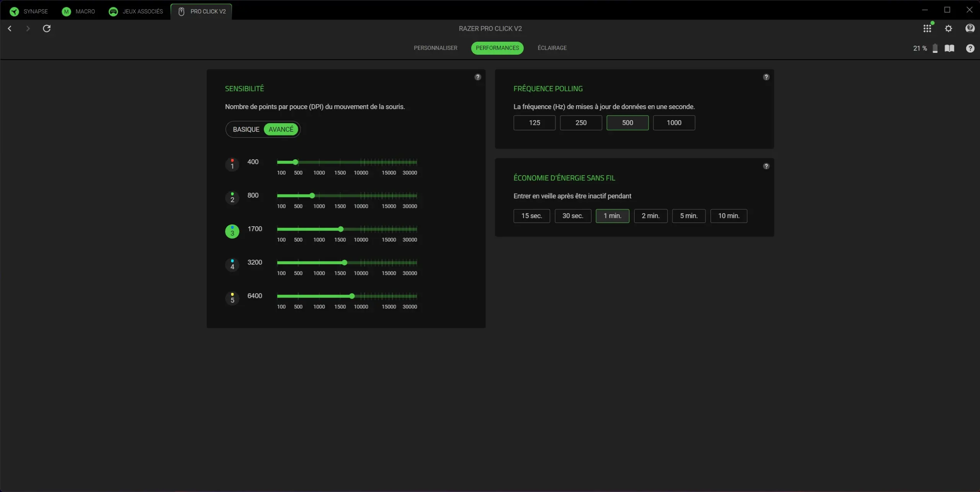Switch to the Personnaliser section
Viewport: 980px width, 492px height.
point(435,48)
